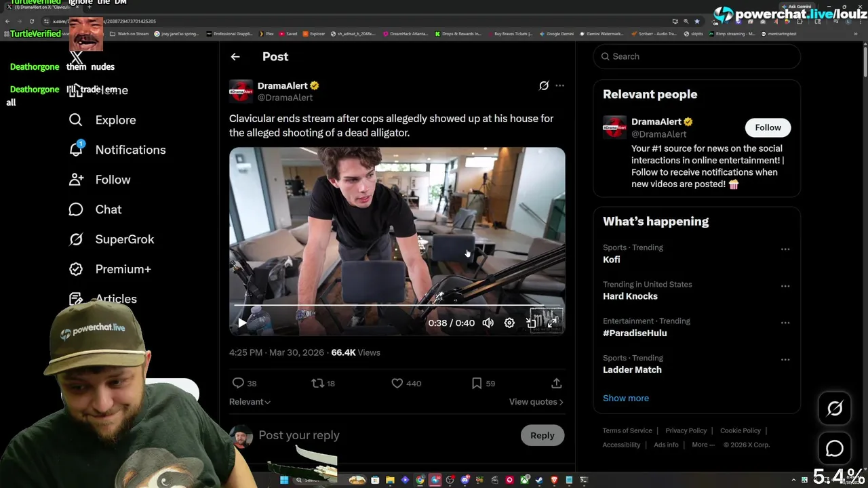Click the Premium+ verified badge icon
Image resolution: width=868 pixels, height=488 pixels.
pyautogui.click(x=76, y=269)
